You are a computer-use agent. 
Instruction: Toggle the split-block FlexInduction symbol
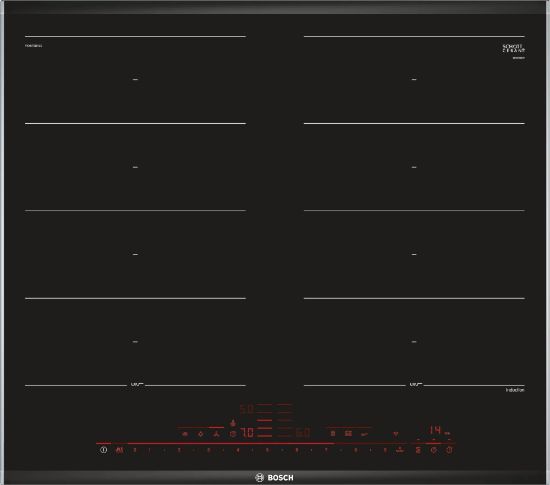tap(348, 434)
